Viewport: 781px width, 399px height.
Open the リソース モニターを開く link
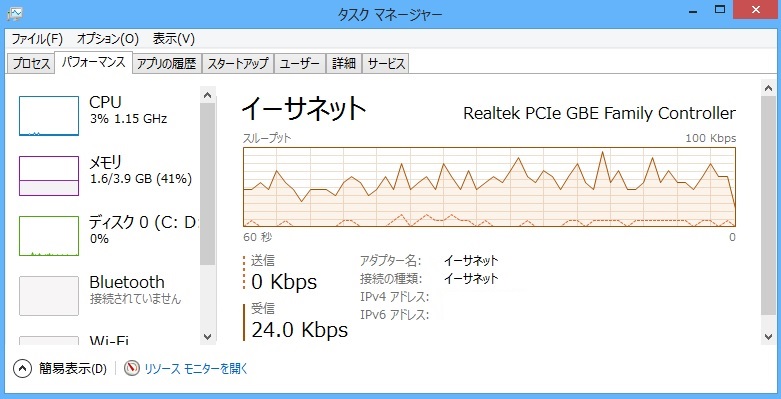tap(196, 369)
